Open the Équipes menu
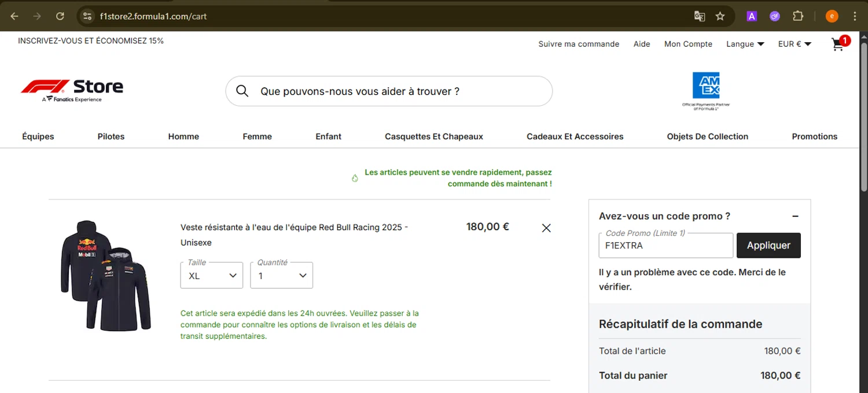The height and width of the screenshot is (393, 868). click(x=38, y=136)
